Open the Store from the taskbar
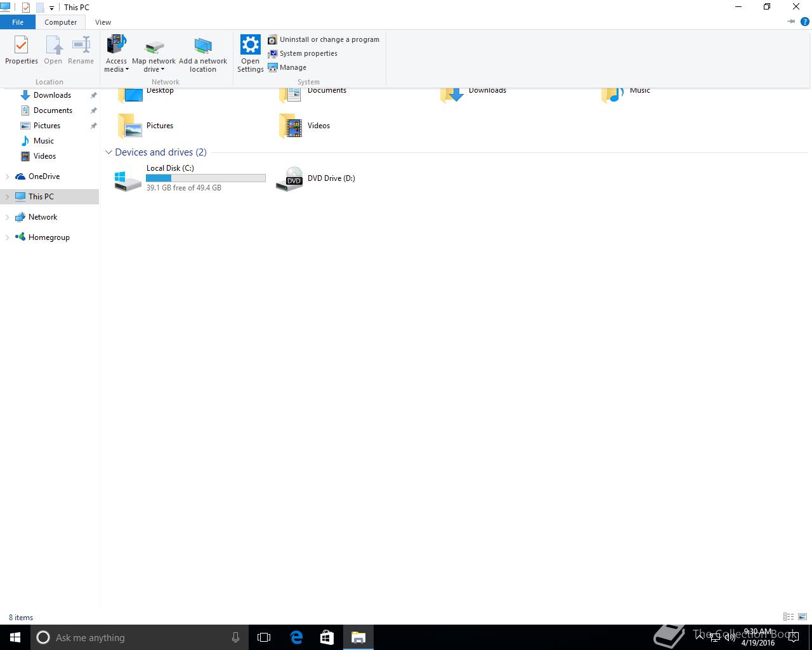 tap(327, 637)
